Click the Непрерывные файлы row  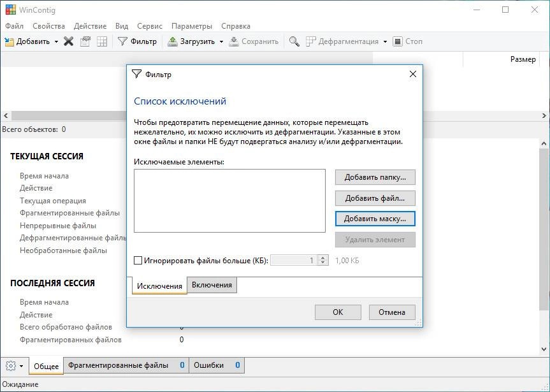(x=58, y=226)
